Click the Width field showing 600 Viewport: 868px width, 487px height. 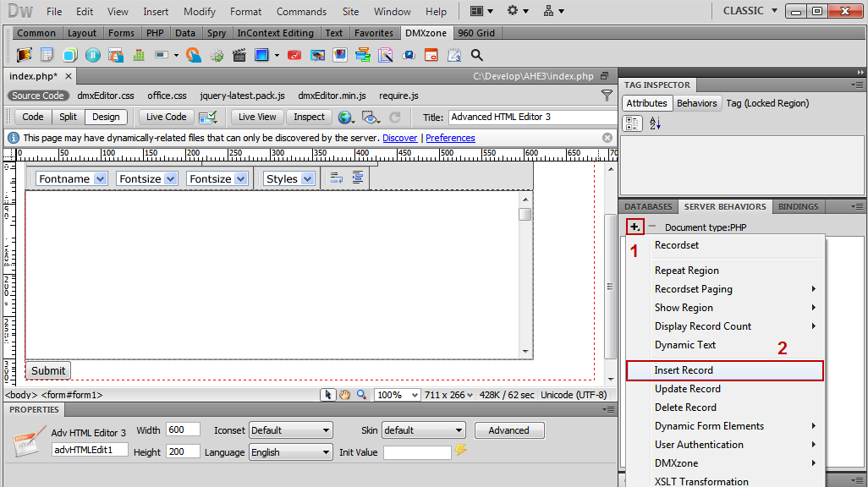coord(183,430)
